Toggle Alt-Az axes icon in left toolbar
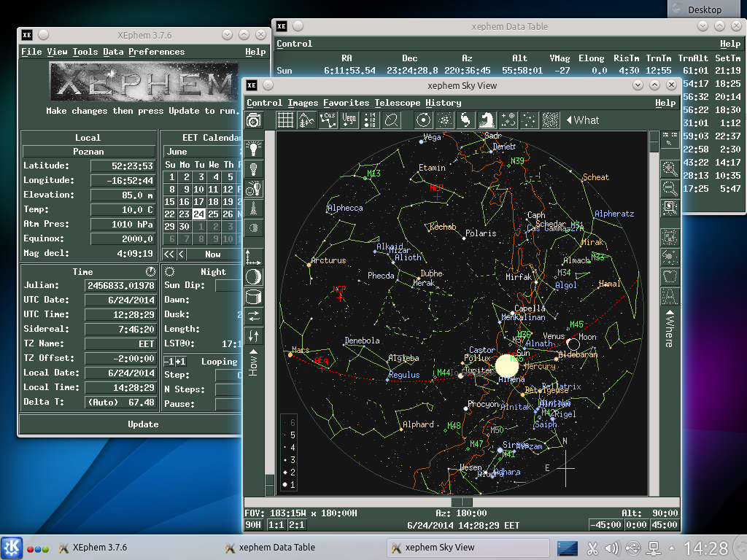Screen dimensions: 747x560 point(253,257)
